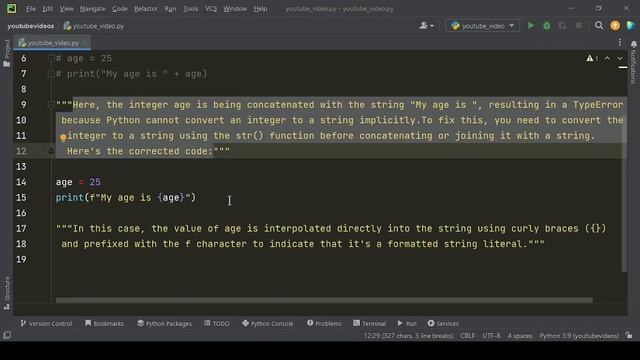Click the Stop process icon

click(578, 26)
